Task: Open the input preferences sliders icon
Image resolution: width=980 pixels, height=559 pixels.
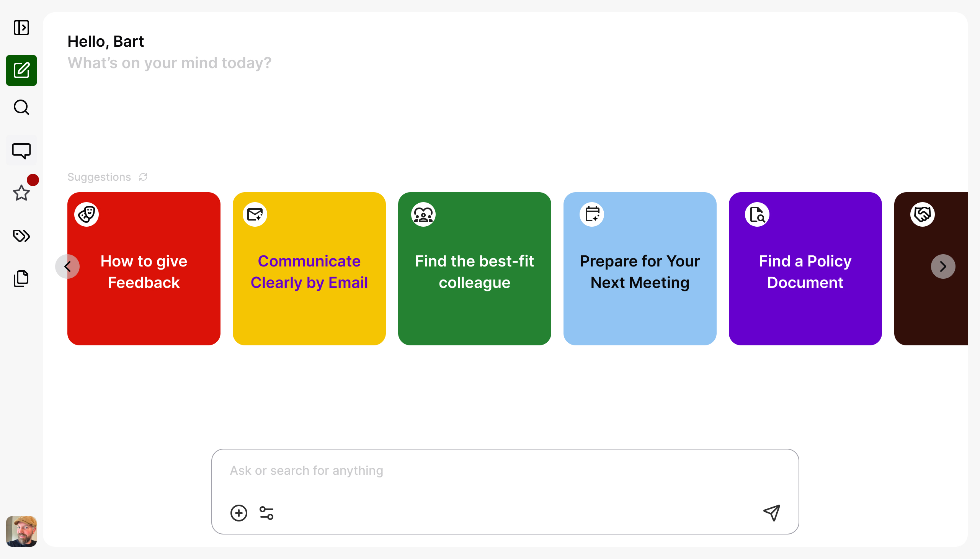Action: click(266, 513)
